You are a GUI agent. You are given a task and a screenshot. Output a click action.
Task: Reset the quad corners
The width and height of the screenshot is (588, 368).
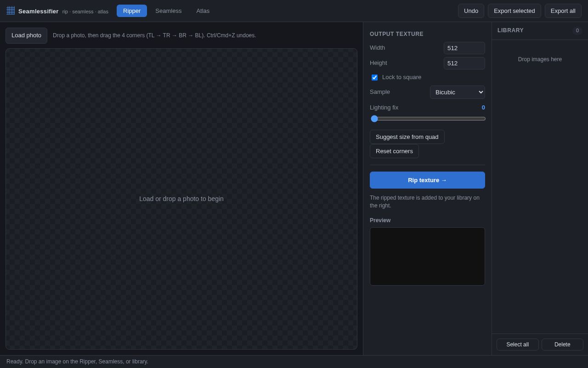tap(394, 151)
